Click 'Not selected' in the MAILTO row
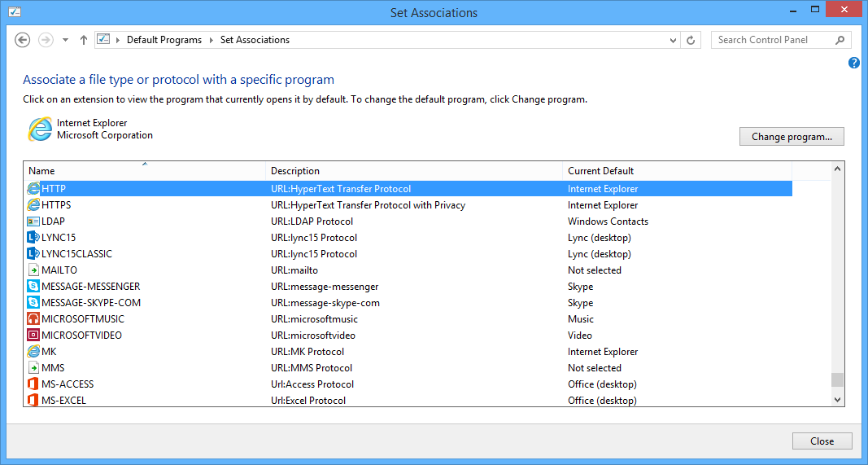 (595, 270)
